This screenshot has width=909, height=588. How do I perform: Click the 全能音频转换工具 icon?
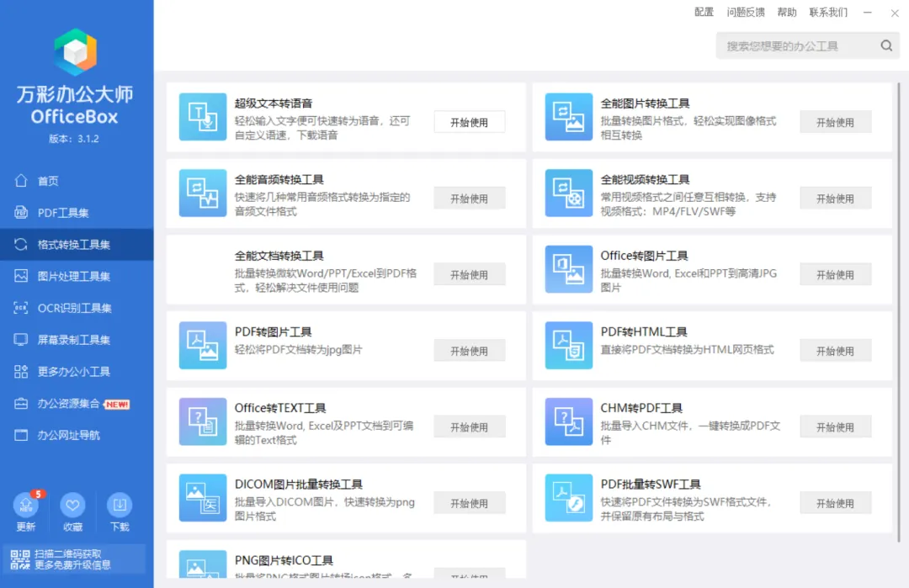tap(203, 193)
